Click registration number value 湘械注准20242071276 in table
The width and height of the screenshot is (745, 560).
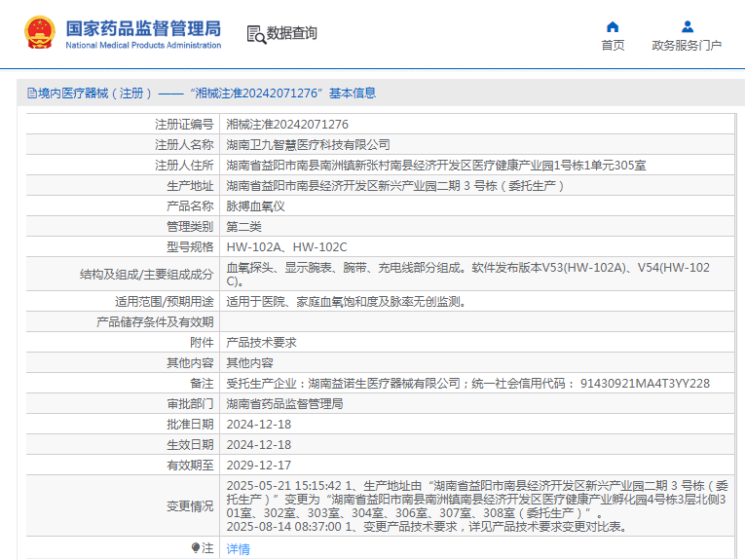click(287, 125)
